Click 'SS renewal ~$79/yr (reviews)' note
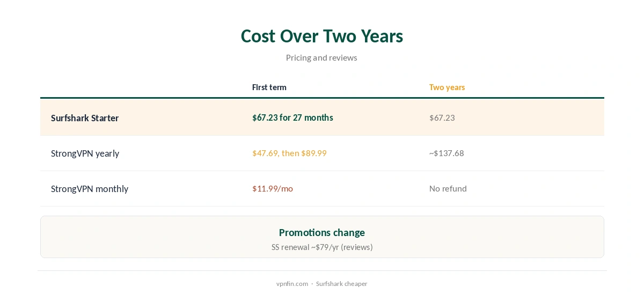This screenshot has width=644, height=294. 322,247
